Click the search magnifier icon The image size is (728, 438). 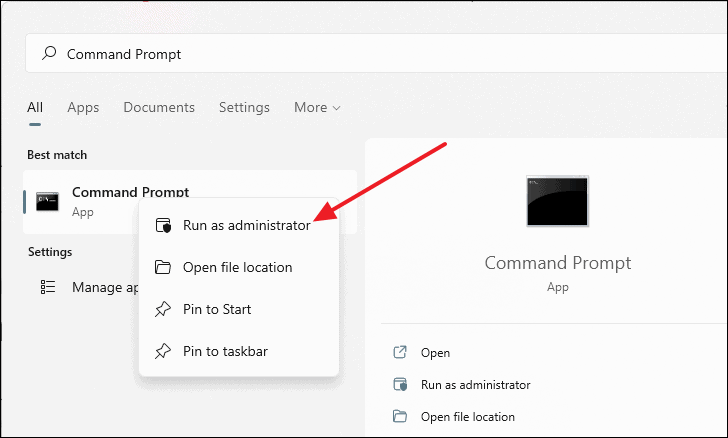pos(49,53)
